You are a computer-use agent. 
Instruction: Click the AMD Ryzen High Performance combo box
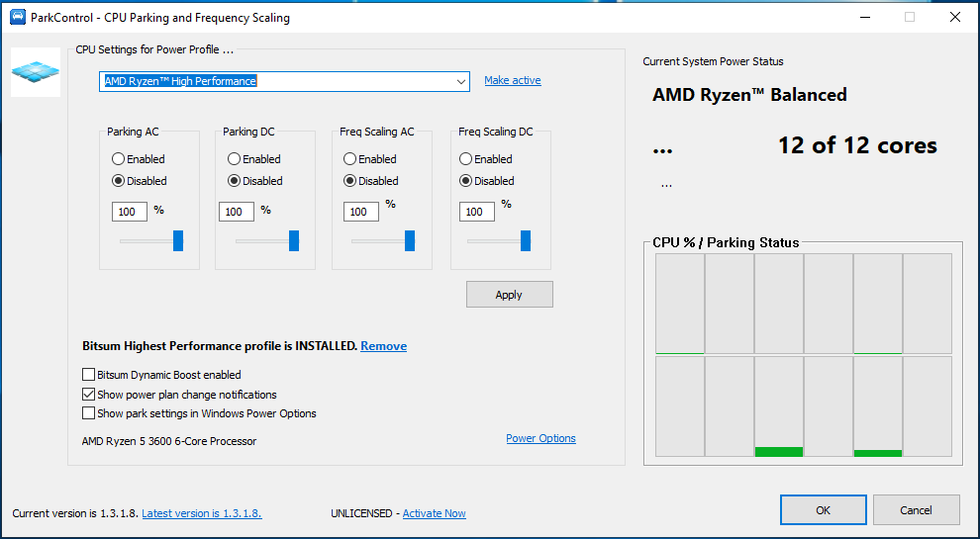[277, 82]
